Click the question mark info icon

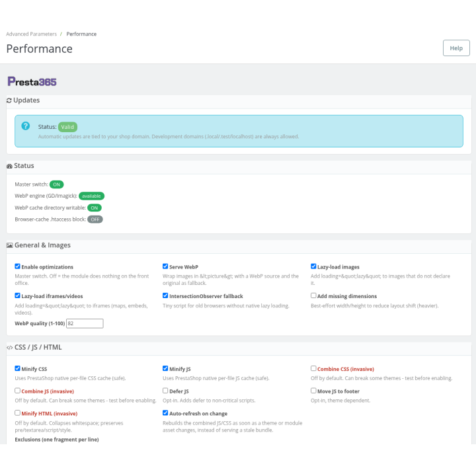(x=26, y=126)
